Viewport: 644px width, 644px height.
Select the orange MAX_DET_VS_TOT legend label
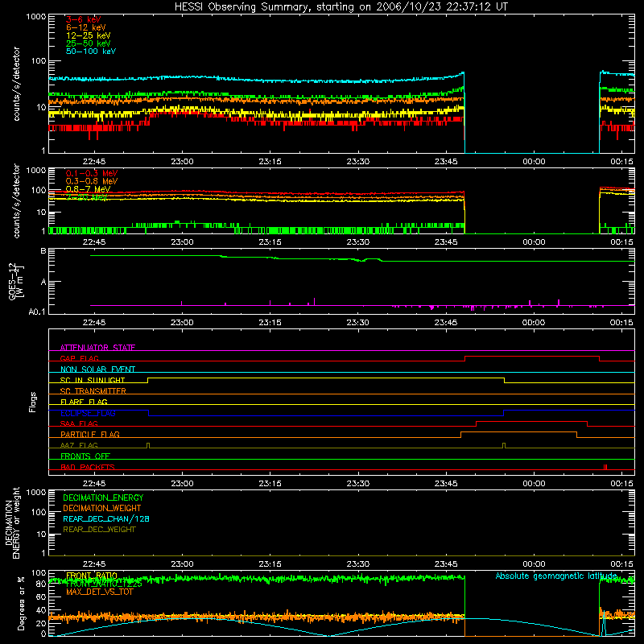[x=100, y=592]
